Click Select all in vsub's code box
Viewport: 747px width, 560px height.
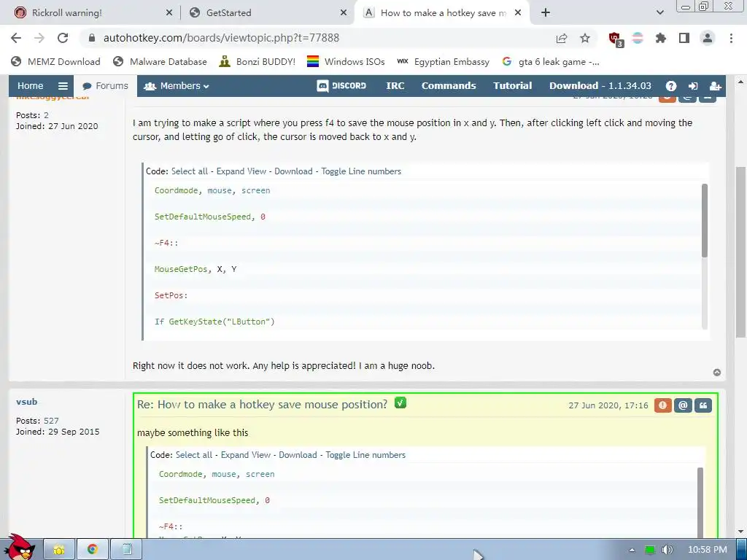click(x=194, y=455)
